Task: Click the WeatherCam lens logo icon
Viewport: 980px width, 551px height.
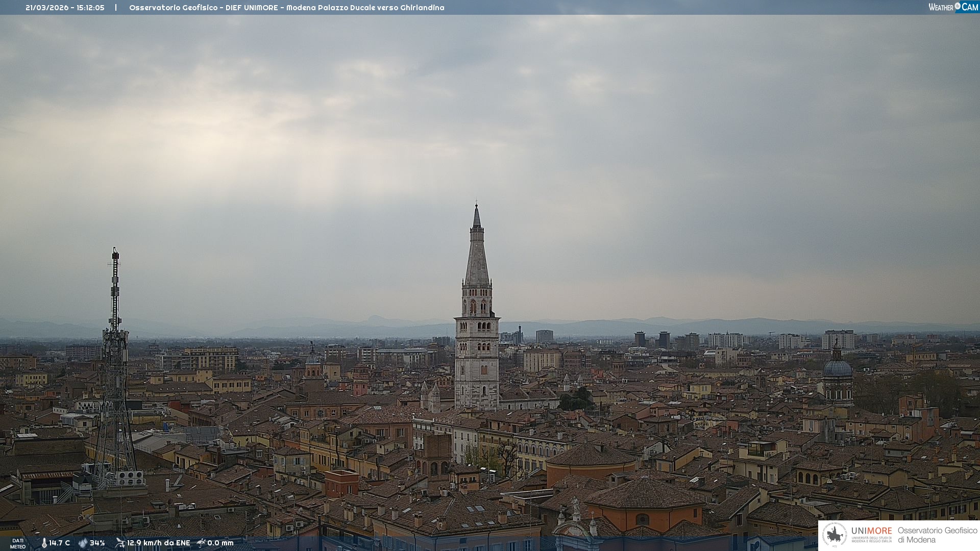Action: click(958, 6)
